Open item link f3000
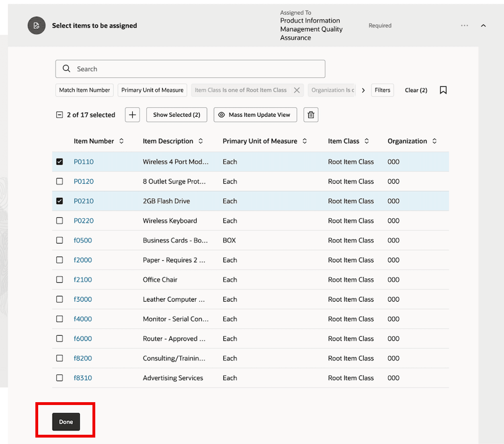 tap(83, 299)
